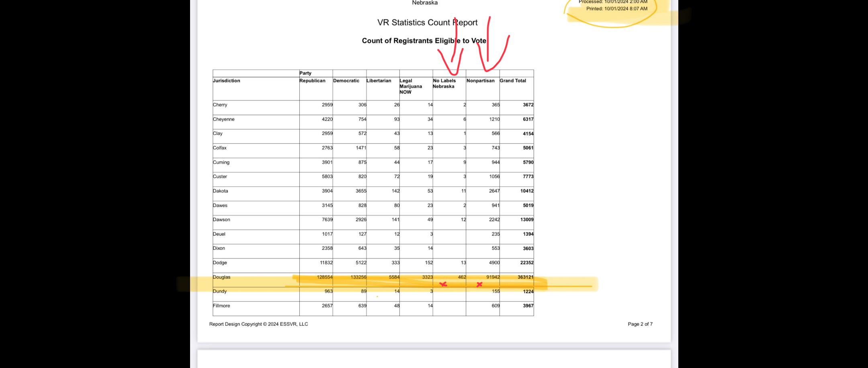Click the 'Dodge' jurisdiction row label
The image size is (868, 368).
pyautogui.click(x=220, y=263)
